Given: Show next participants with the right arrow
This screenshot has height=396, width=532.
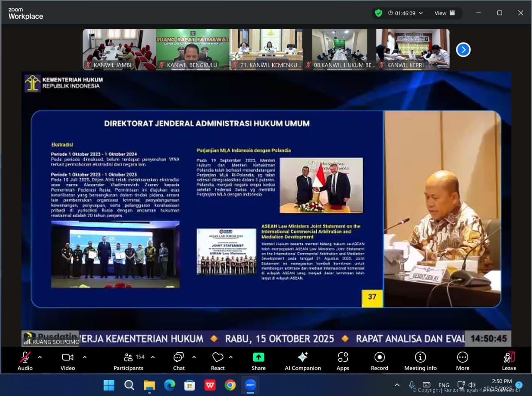Looking at the screenshot, I should (463, 50).
